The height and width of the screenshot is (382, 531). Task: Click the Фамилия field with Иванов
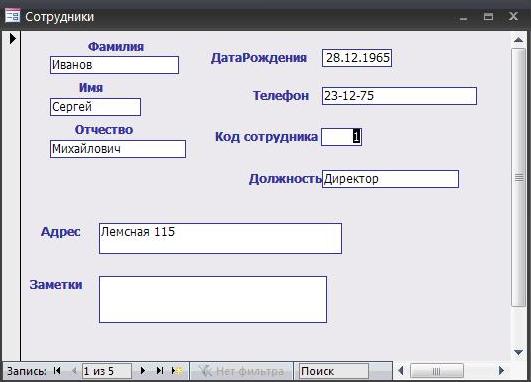pyautogui.click(x=114, y=65)
